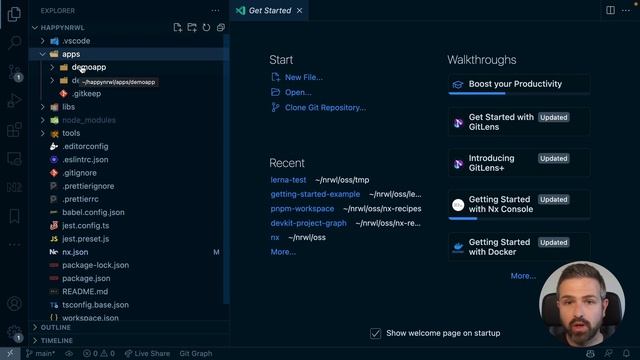Collapse all folders in explorer
640x360 pixels.
tap(221, 27)
